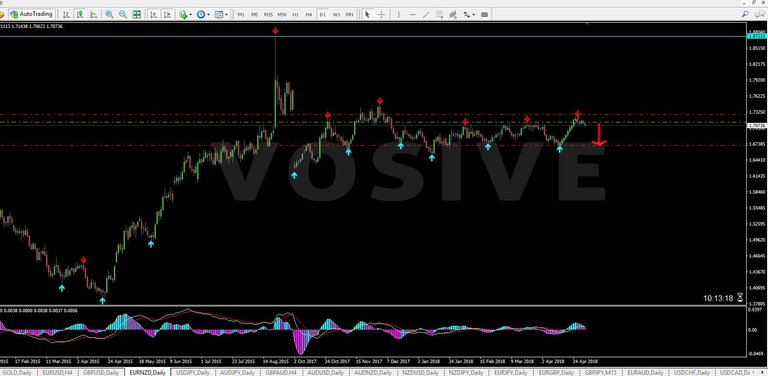Toggle the AutoTrading button

tap(31, 15)
